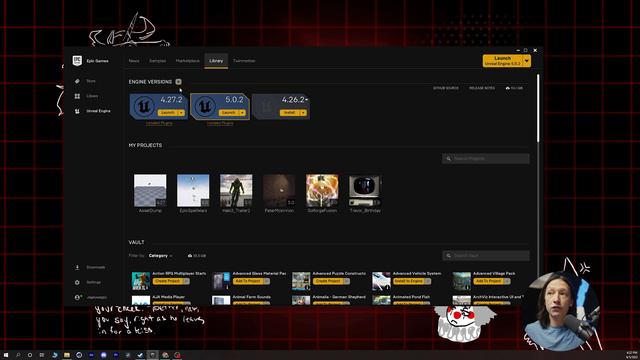Click magnifier icon in Search Vault field
Image resolution: width=640 pixels, height=360 pixels.
tap(448, 256)
